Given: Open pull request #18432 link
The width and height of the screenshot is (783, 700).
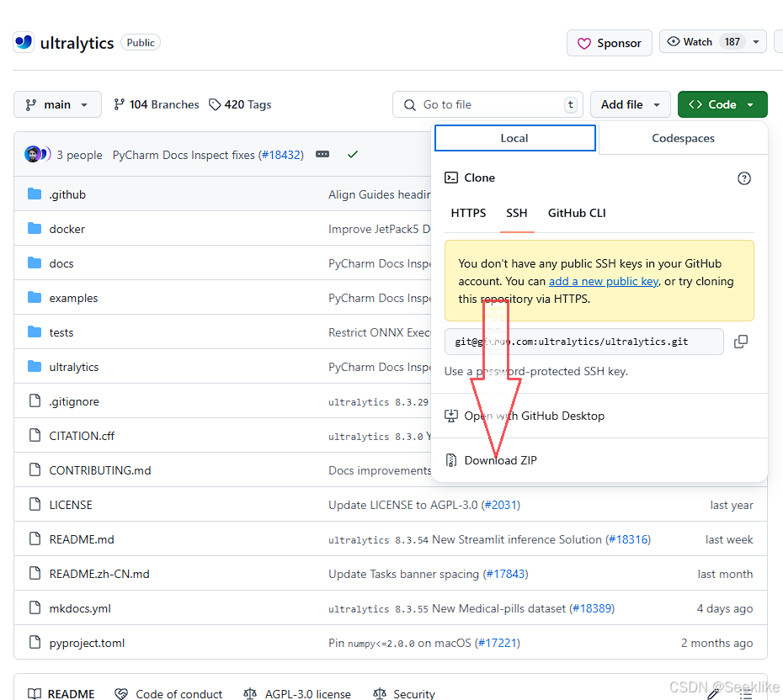Looking at the screenshot, I should pos(282,155).
